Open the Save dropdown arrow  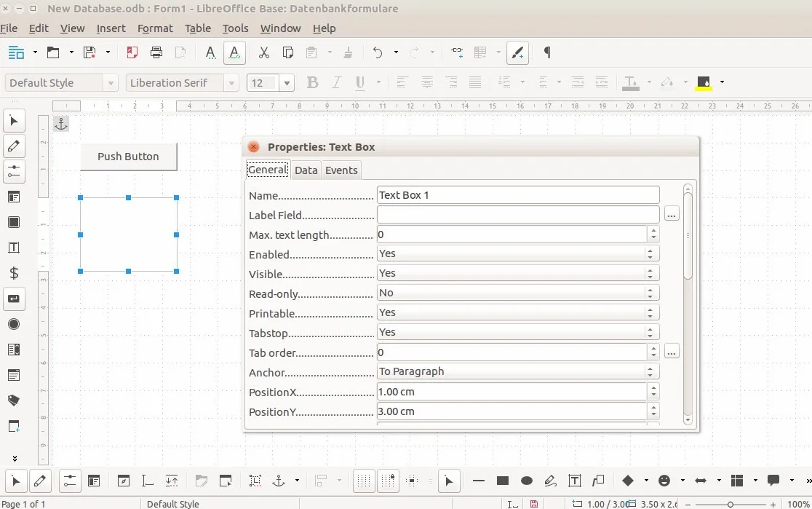[x=108, y=52]
